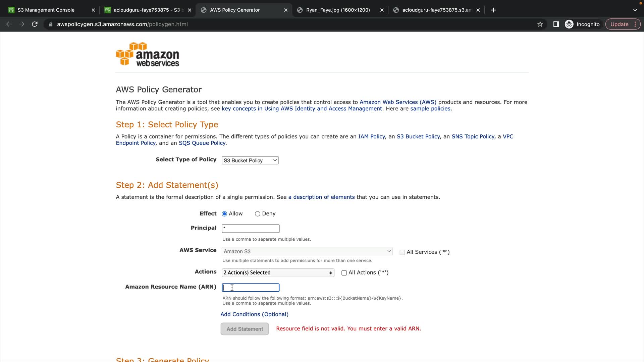Open tab search chevron at top right
This screenshot has height=362, width=644.
click(635, 10)
